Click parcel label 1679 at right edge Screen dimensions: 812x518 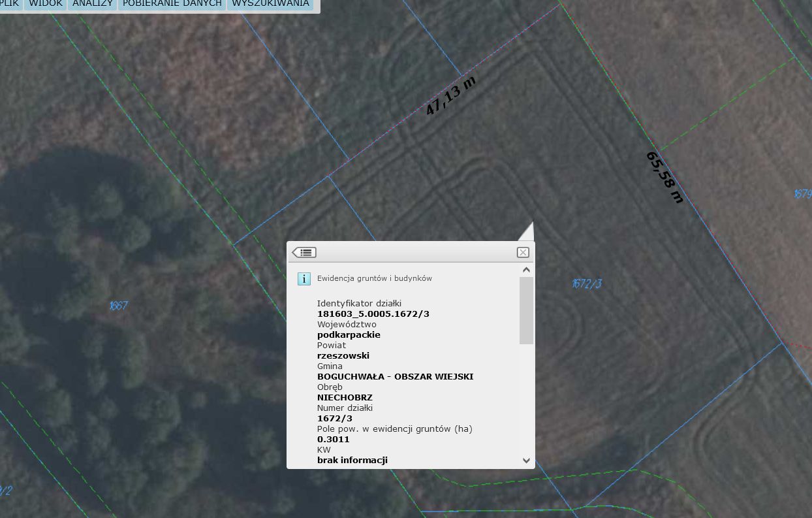click(x=802, y=194)
